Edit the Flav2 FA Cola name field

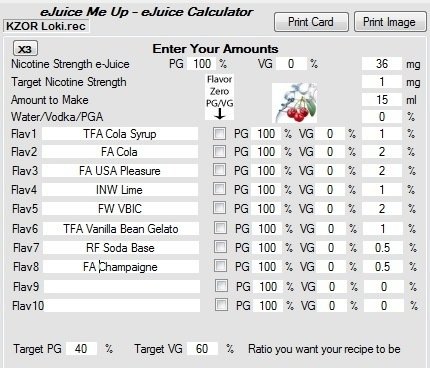[x=120, y=152]
